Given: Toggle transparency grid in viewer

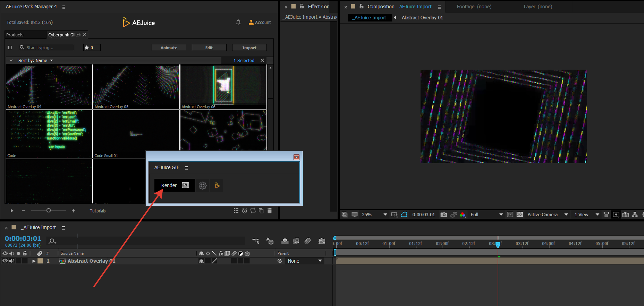Looking at the screenshot, I should click(x=520, y=215).
